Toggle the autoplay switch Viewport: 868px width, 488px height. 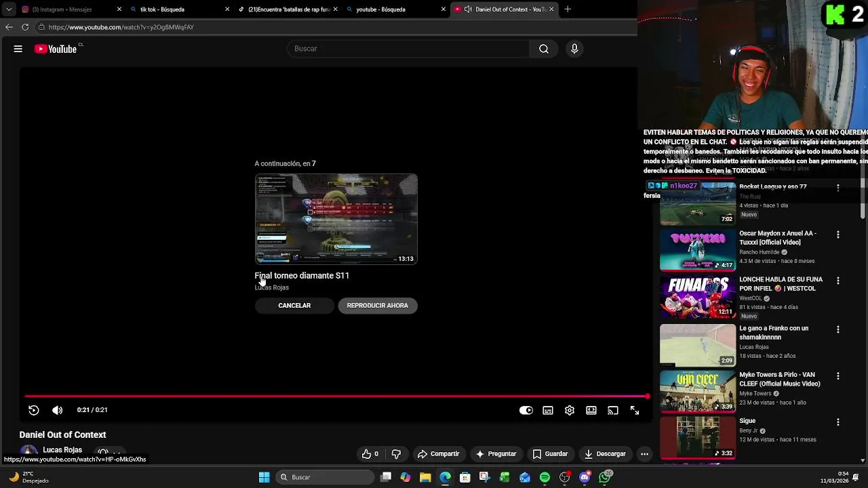point(526,410)
